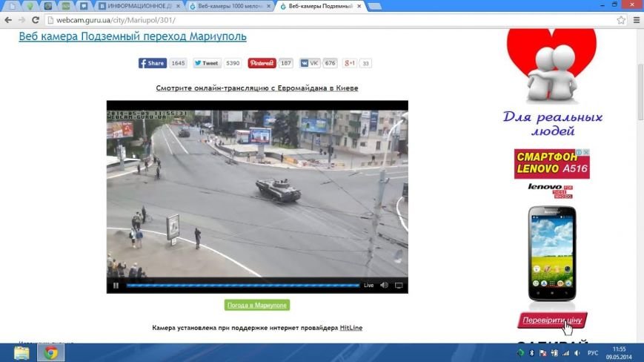Open Веб камера Подземный переход Мариуполь heading link
Image resolution: width=644 pixels, height=362 pixels.
pyautogui.click(x=133, y=36)
